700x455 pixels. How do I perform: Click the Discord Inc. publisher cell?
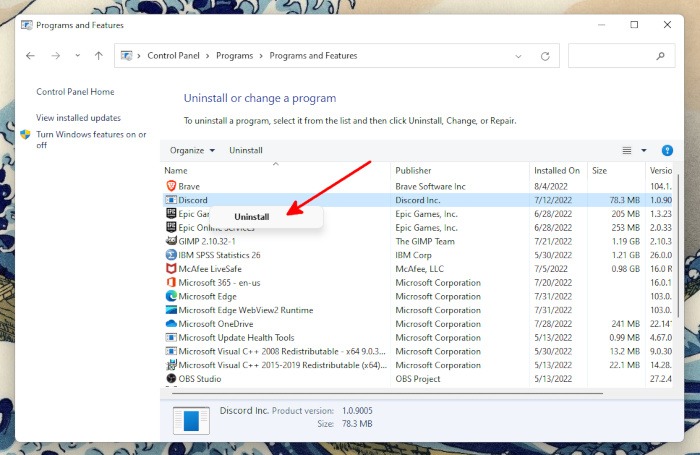[417, 200]
